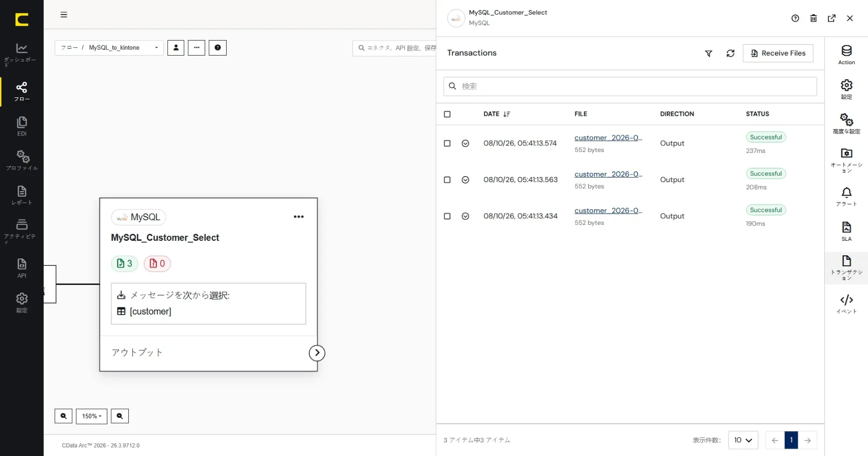Viewport: 868px width, 456px height.
Task: Switch to the Action tab
Action: [846, 55]
